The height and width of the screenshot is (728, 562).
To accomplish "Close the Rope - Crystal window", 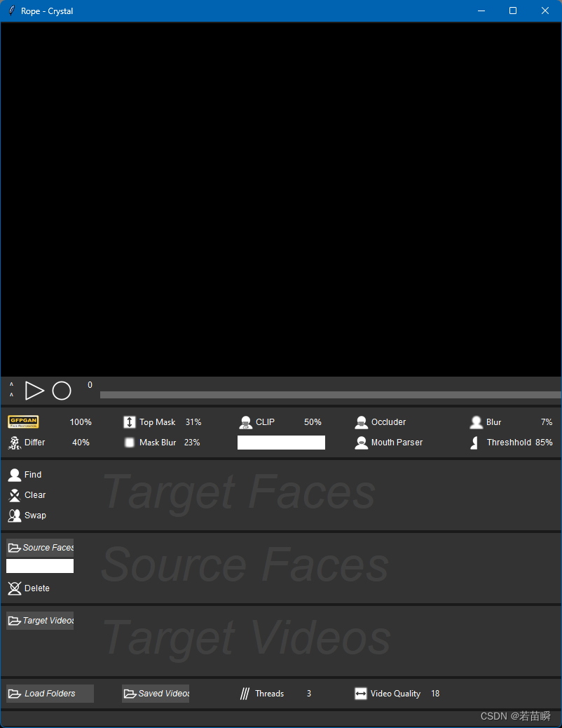I will [x=544, y=11].
